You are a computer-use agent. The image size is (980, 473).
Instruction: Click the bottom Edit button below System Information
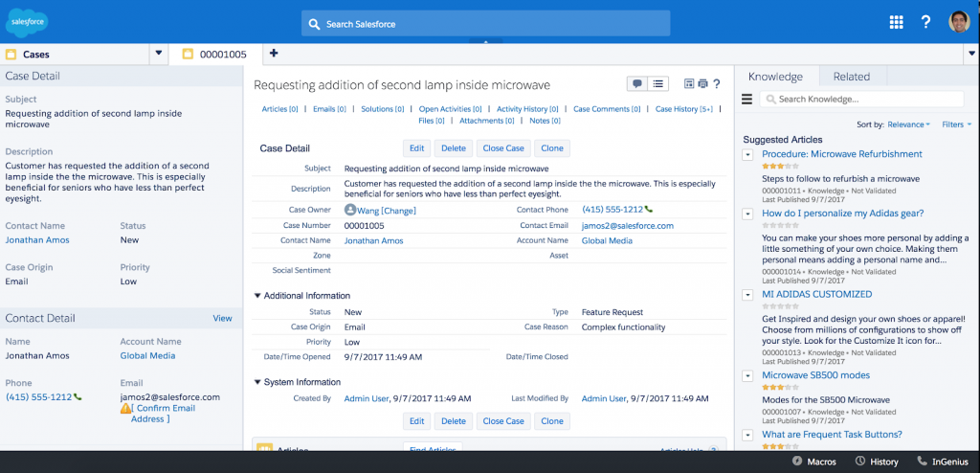coord(417,421)
